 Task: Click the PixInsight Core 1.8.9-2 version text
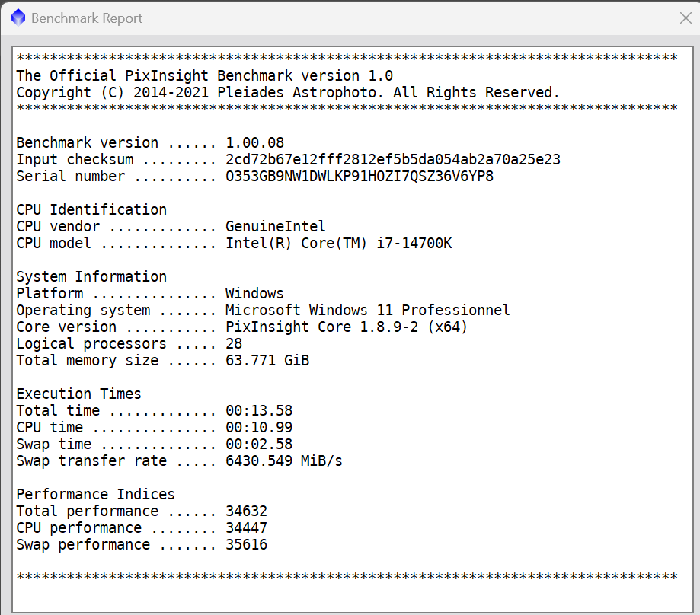[x=347, y=327]
